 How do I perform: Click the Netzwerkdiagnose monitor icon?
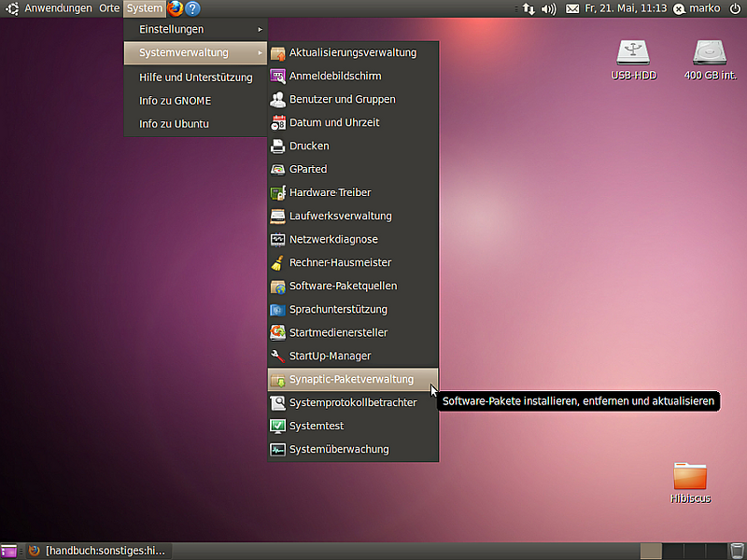277,240
